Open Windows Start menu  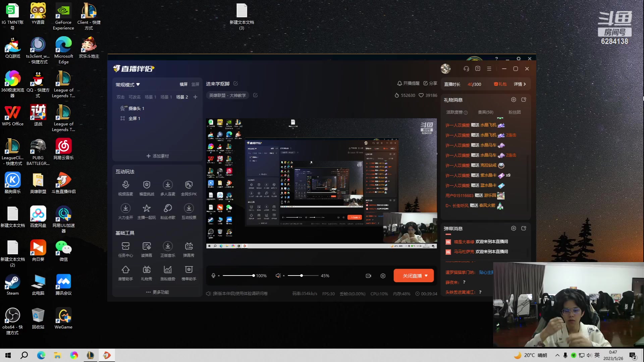[8, 355]
